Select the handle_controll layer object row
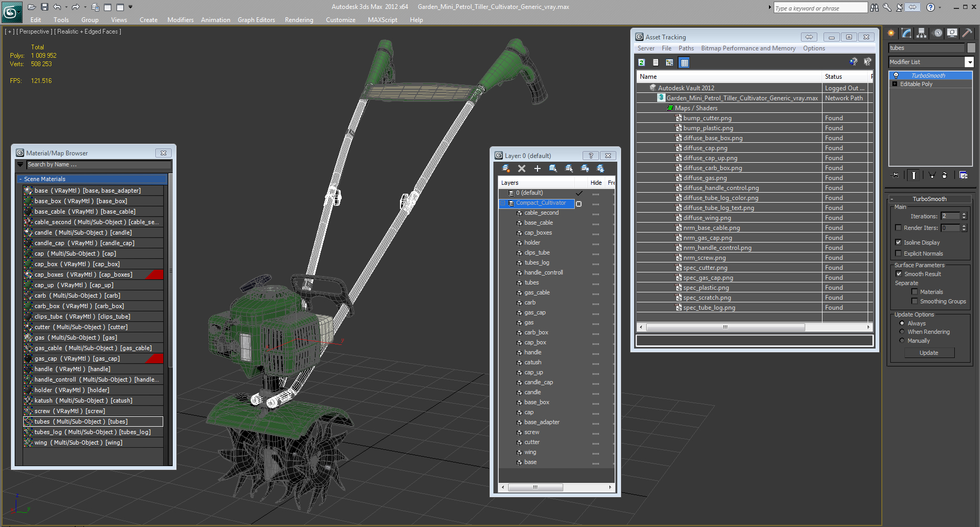The height and width of the screenshot is (527, 980). tap(543, 273)
